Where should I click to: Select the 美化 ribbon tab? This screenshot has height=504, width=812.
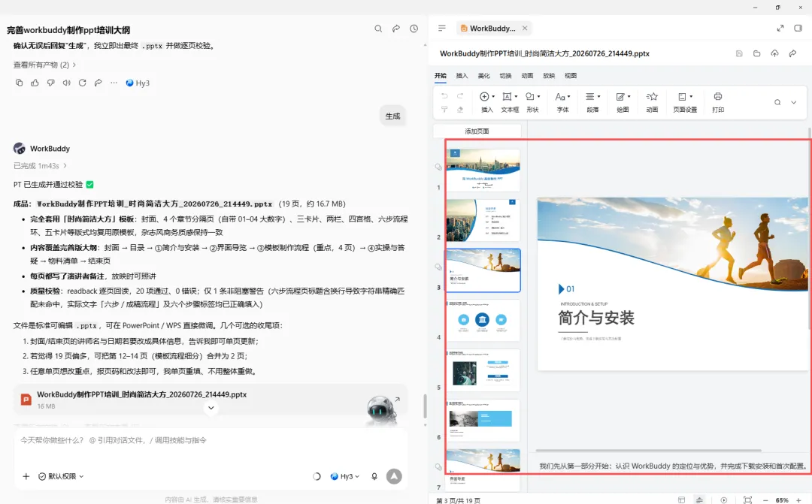(483, 76)
